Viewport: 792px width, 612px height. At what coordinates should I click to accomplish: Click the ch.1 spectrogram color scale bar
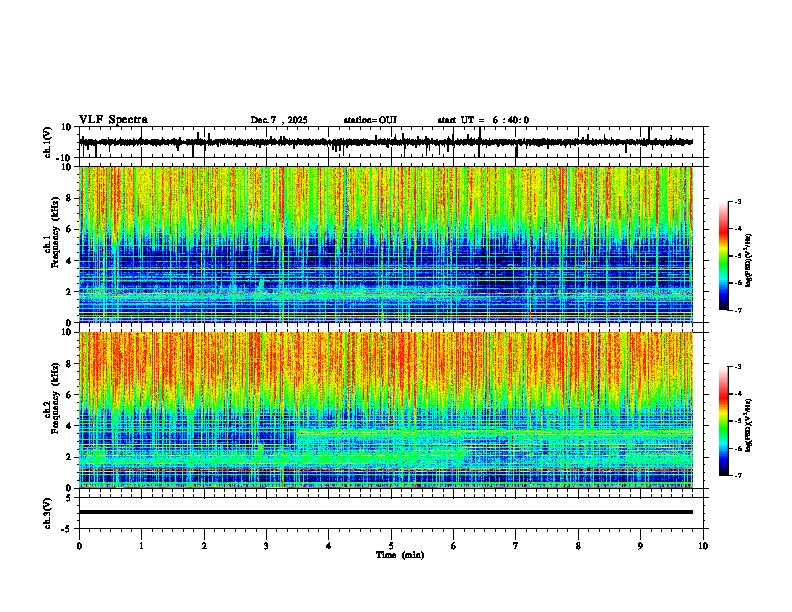pos(724,256)
